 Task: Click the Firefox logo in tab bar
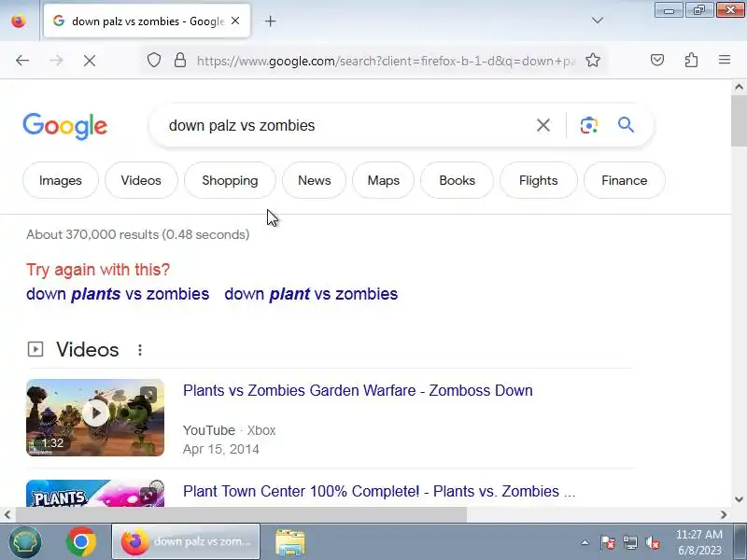point(19,21)
